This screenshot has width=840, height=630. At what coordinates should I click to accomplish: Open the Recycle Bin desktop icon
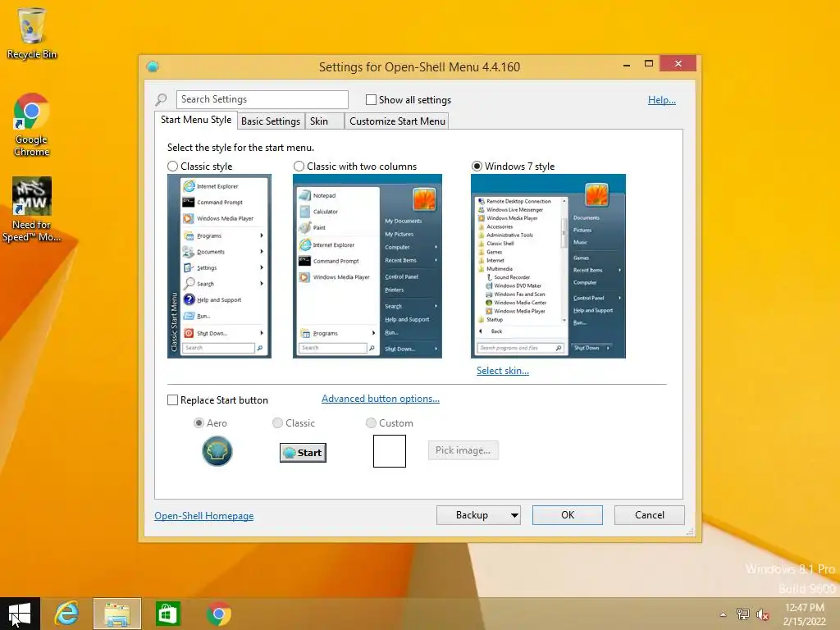(x=32, y=33)
